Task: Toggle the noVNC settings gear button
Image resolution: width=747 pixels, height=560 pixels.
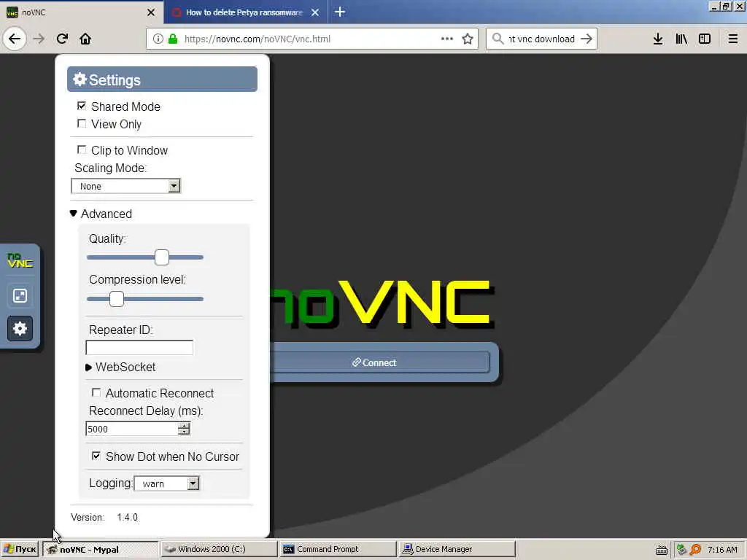Action: (20, 329)
